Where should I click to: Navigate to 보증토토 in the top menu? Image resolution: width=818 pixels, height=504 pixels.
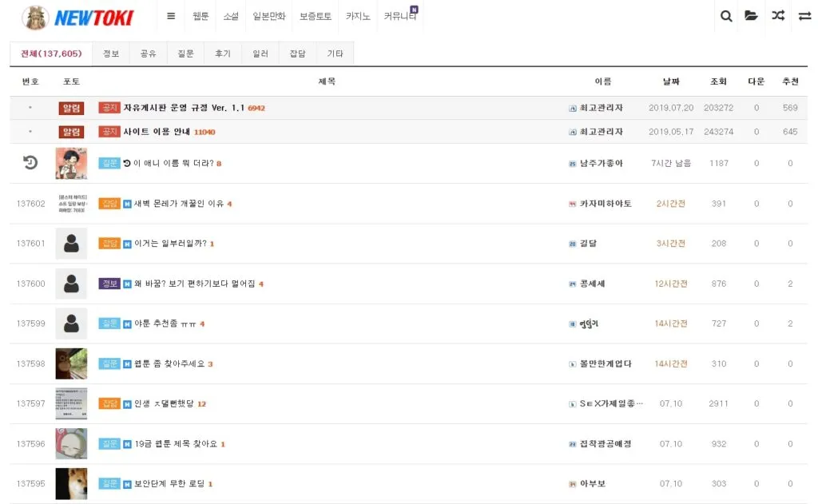[316, 15]
